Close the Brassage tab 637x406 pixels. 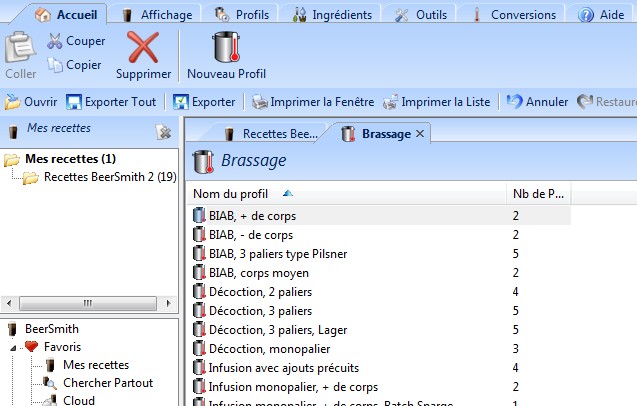[x=420, y=133]
